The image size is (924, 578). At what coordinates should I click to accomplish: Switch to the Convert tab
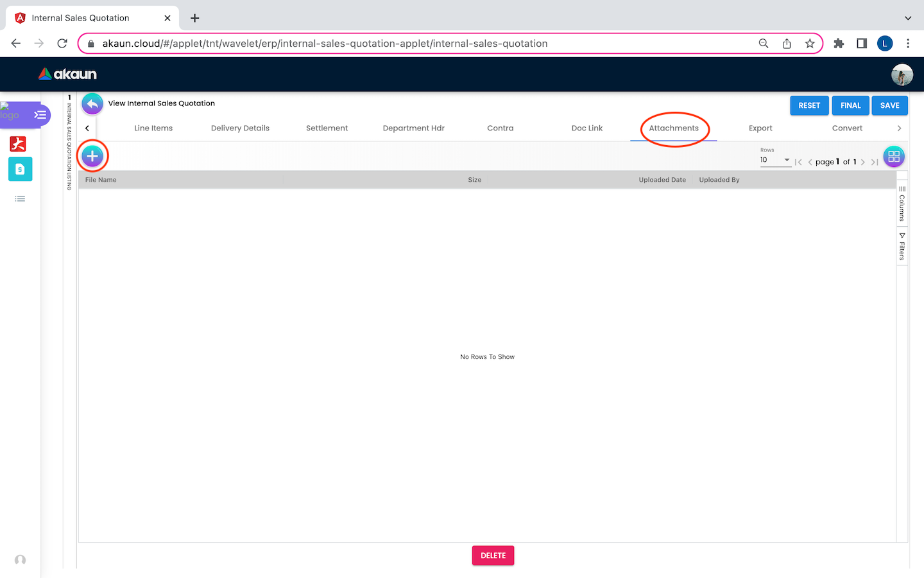coord(847,128)
